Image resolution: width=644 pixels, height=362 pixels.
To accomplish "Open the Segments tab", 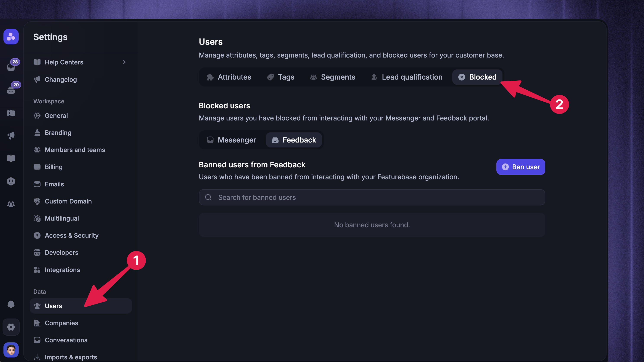I will [333, 77].
